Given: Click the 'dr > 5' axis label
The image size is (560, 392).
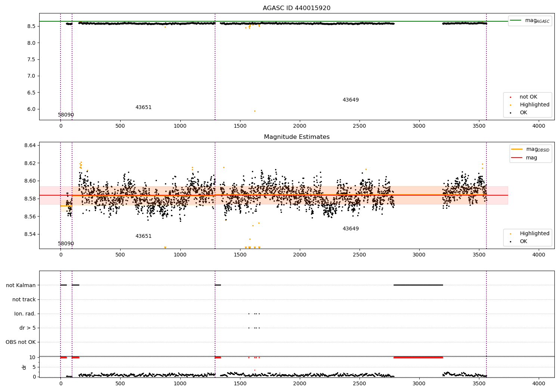Looking at the screenshot, I should pyautogui.click(x=28, y=328).
